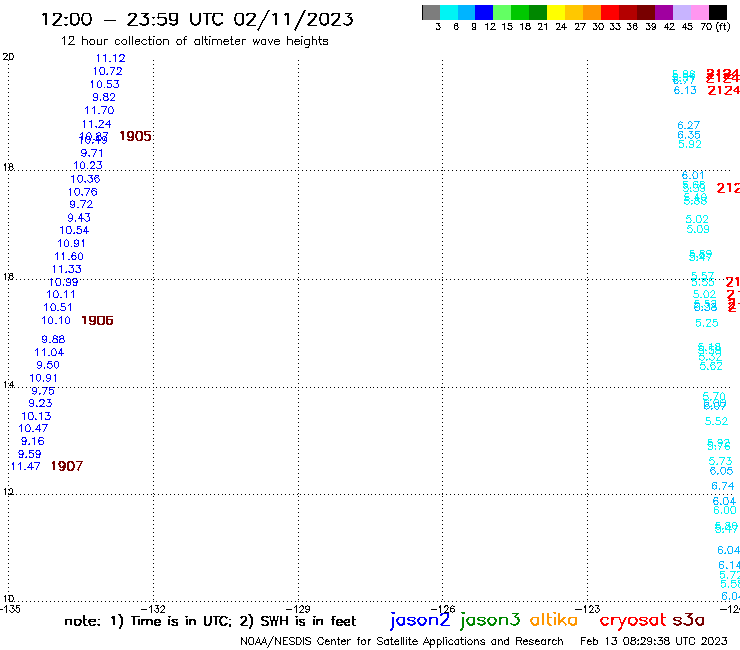This screenshot has width=740, height=650.
Task: Click the black swatch ending the color scale
Action: pyautogui.click(x=718, y=12)
